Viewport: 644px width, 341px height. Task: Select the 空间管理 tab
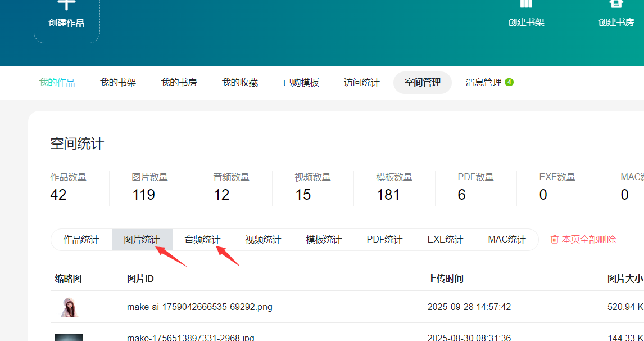tap(423, 83)
